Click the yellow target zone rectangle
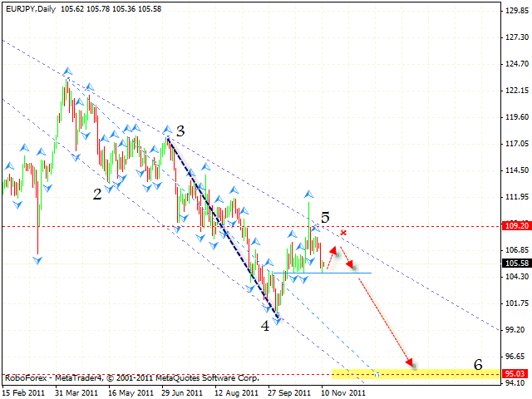The width and height of the screenshot is (532, 399). coord(416,373)
